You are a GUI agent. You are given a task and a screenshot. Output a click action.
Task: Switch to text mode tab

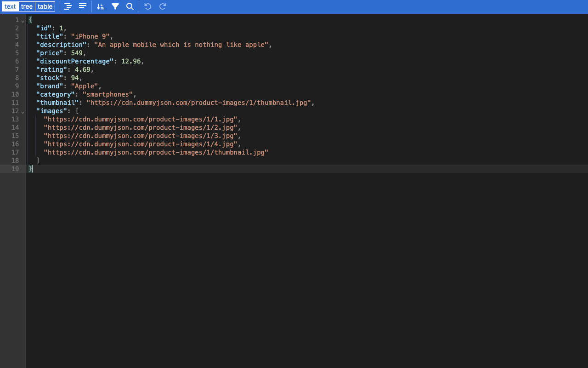tap(10, 6)
